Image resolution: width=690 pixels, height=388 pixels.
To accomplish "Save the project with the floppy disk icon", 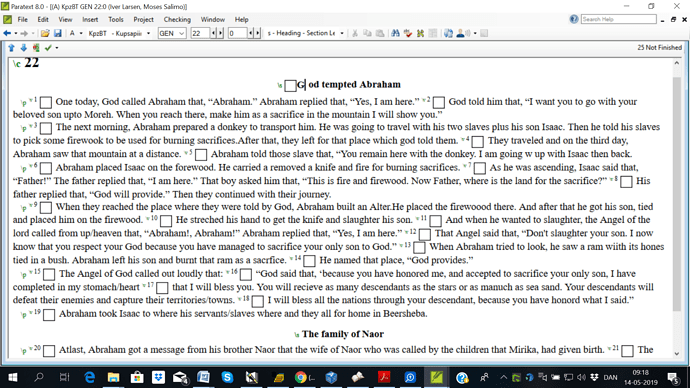I will pyautogui.click(x=58, y=33).
